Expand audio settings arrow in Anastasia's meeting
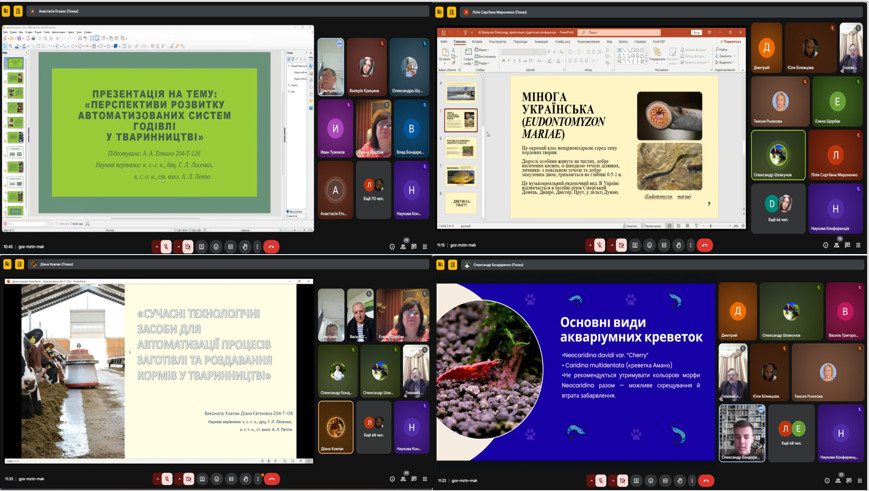869x491 pixels. click(156, 246)
